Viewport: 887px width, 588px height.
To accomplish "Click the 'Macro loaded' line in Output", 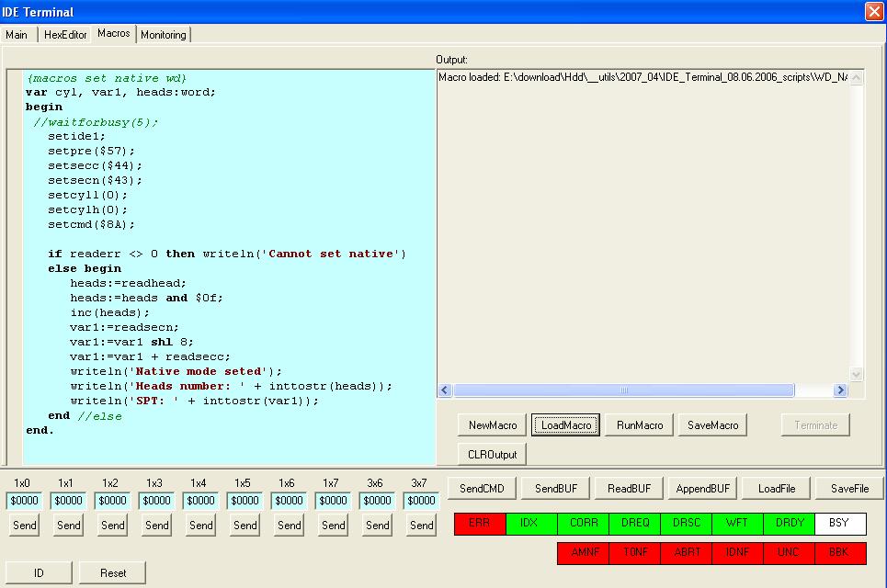I will coord(643,77).
